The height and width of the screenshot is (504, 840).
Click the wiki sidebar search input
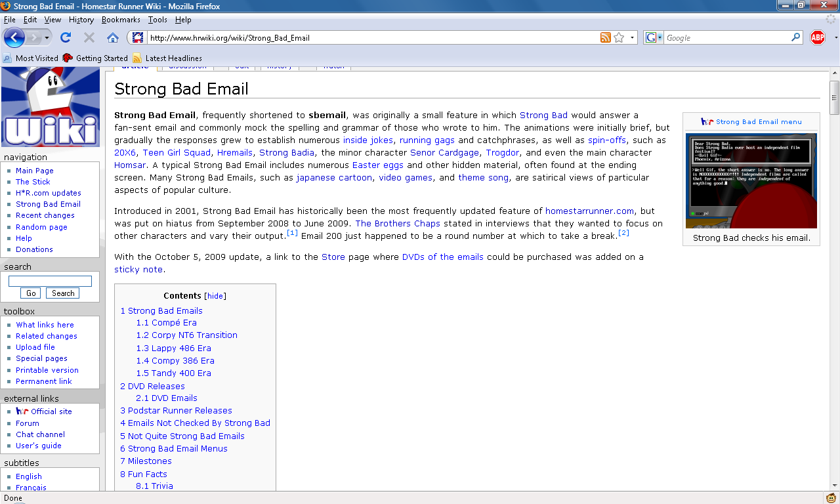50,281
